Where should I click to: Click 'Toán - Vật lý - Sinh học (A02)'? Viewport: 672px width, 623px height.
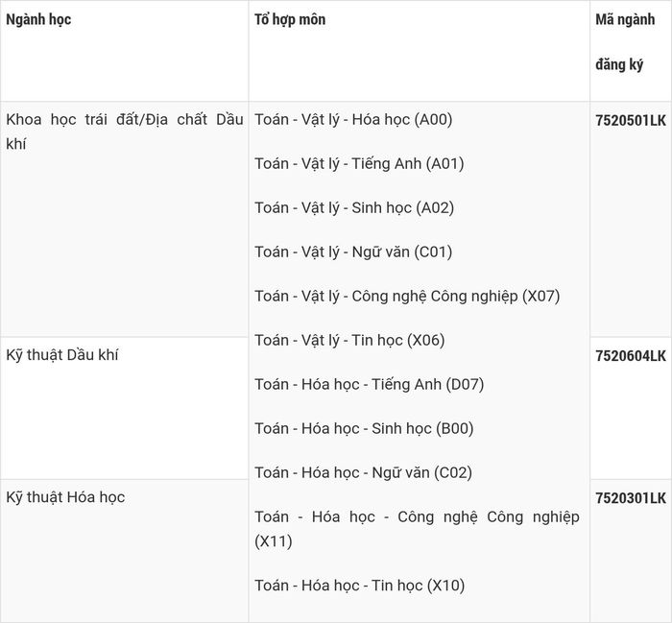coord(354,207)
